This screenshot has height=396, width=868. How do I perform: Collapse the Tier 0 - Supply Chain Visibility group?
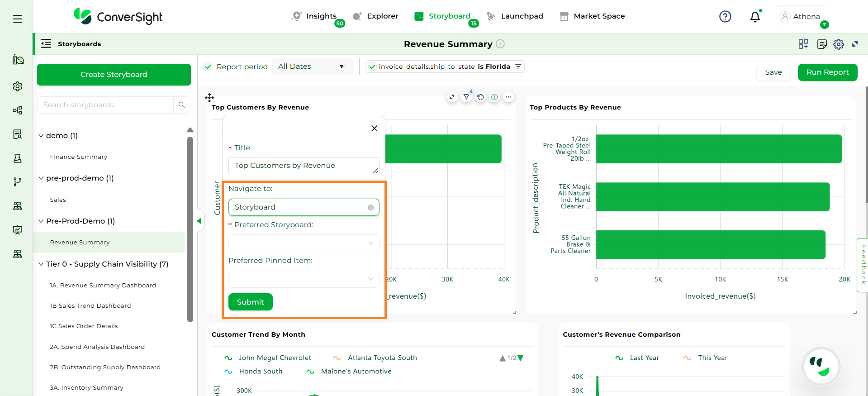[41, 264]
